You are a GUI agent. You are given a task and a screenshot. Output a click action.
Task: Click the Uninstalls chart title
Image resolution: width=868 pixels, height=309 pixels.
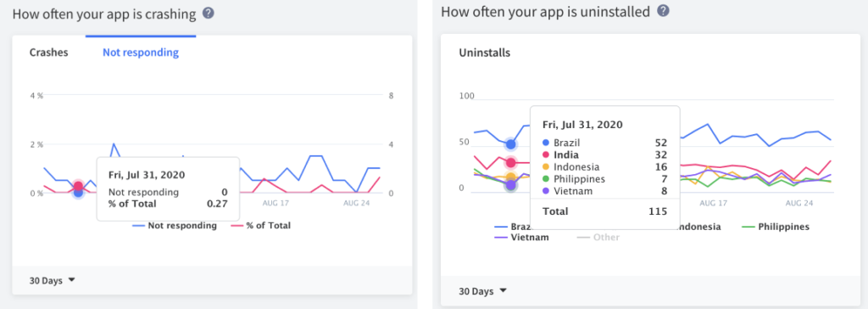click(484, 53)
